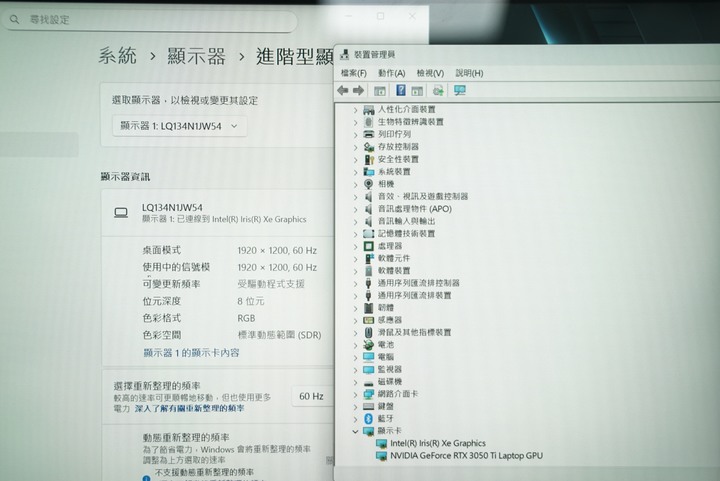Select the Bluetooth 藍牙 device icon
This screenshot has height=481, width=720.
[x=368, y=419]
